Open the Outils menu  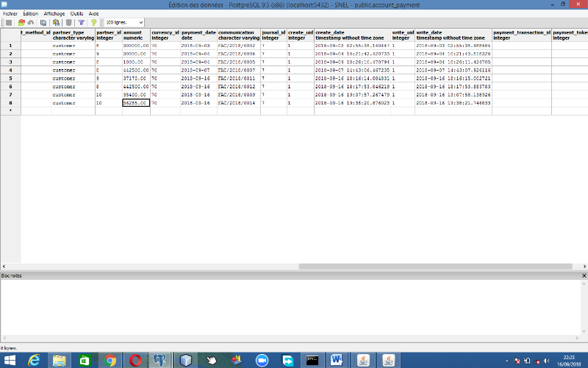coord(76,13)
